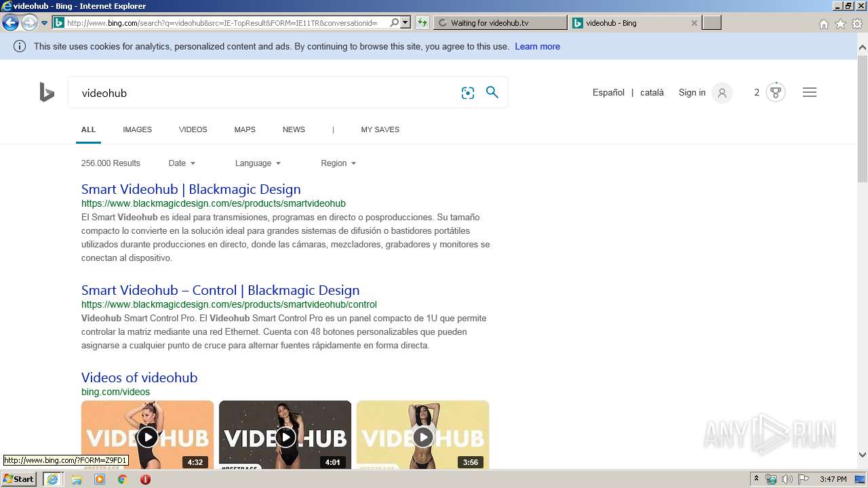Click the Home icon in IE toolbar
The width and height of the screenshot is (868, 488).
pyautogui.click(x=823, y=24)
